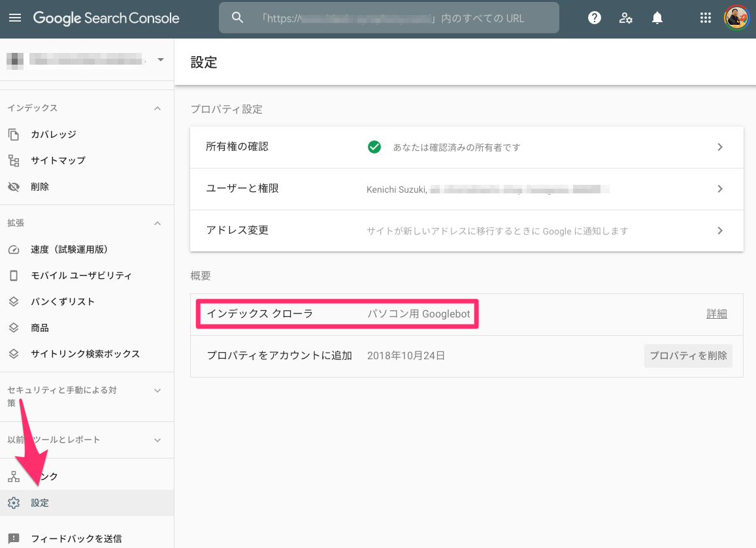The height and width of the screenshot is (548, 756).
Task: Open the account profile avatar
Action: [736, 18]
